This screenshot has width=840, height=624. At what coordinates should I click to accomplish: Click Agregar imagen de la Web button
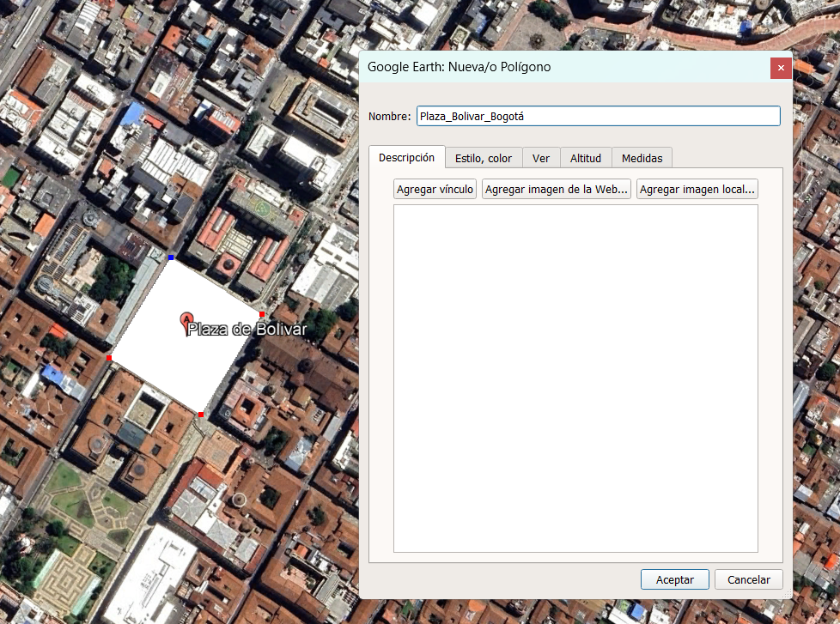click(556, 189)
